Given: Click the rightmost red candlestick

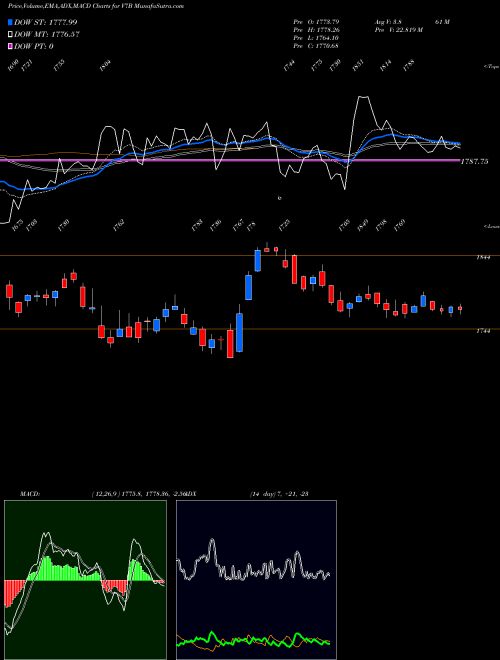Looking at the screenshot, I should pyautogui.click(x=460, y=309).
